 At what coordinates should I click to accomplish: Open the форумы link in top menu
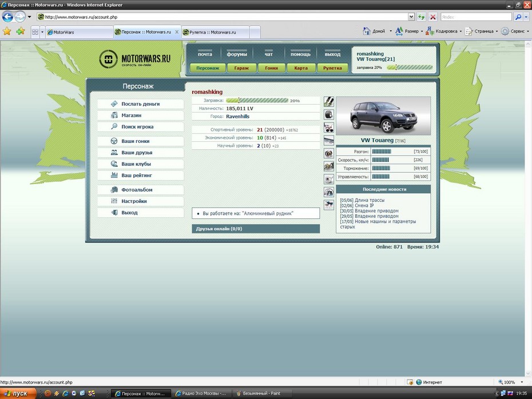[237, 54]
